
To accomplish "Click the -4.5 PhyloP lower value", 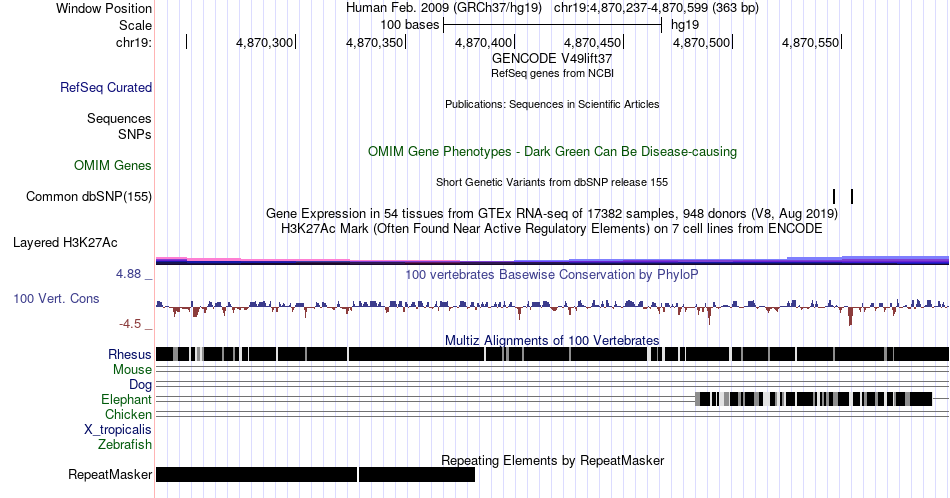I will (130, 324).
